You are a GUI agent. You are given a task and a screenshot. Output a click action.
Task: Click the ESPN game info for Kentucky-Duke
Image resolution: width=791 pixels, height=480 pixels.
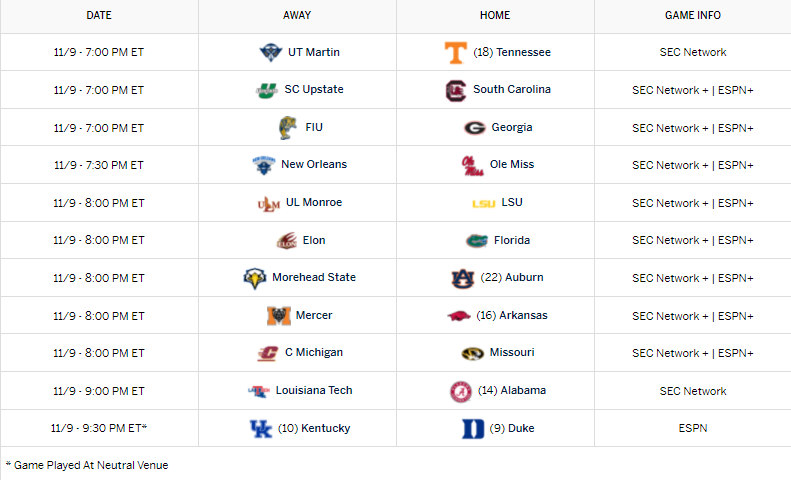tap(693, 428)
